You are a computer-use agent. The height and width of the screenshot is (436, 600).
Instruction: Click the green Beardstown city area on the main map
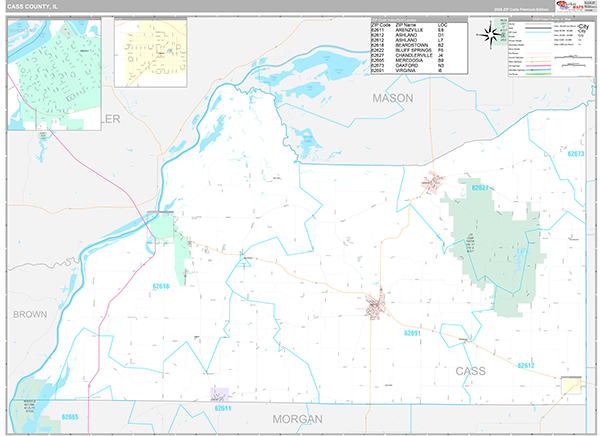tap(162, 228)
